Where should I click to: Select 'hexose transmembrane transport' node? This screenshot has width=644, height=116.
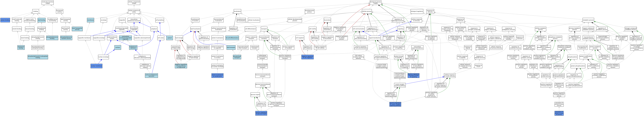coord(262,75)
